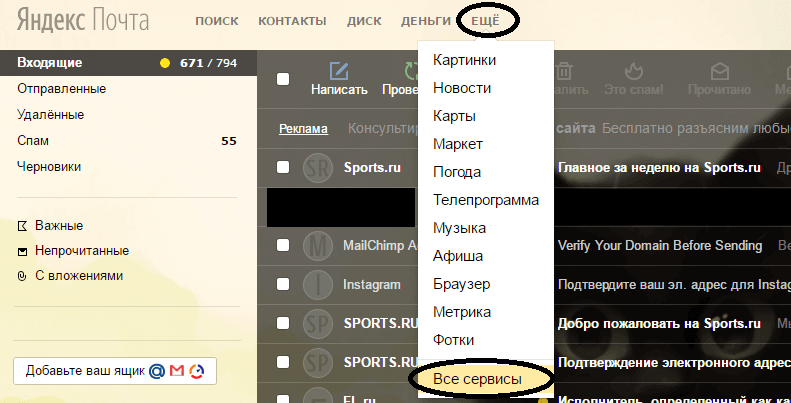Open Подтвердите ваш эл. адрес message
791x403 pixels.
(674, 284)
